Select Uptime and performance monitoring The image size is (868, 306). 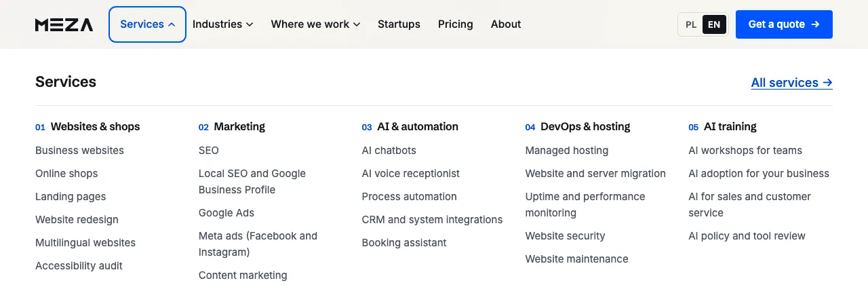(x=585, y=205)
